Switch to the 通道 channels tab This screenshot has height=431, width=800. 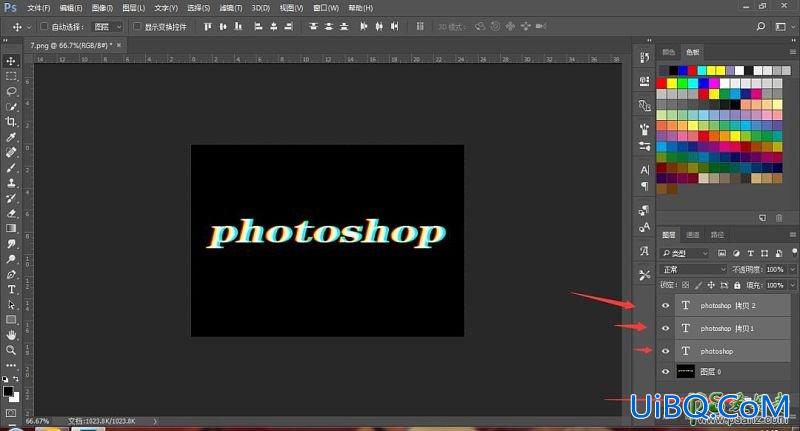[693, 235]
